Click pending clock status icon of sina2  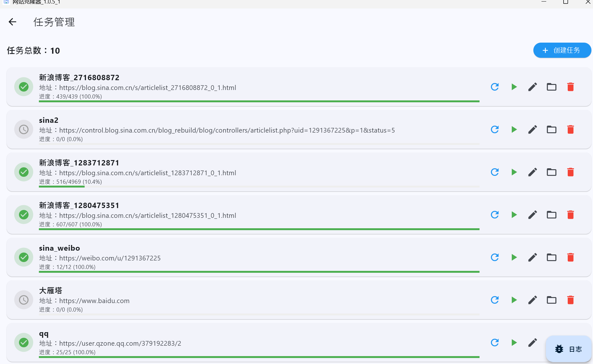click(x=24, y=129)
